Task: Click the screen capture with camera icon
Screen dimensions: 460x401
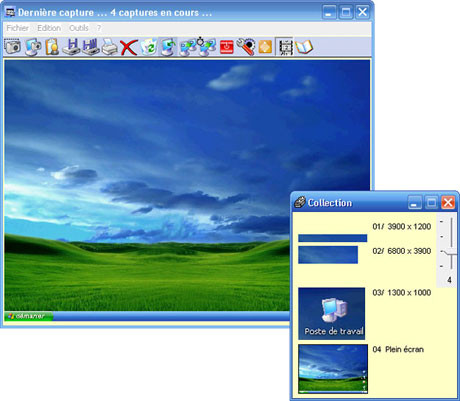Action: 33,47
